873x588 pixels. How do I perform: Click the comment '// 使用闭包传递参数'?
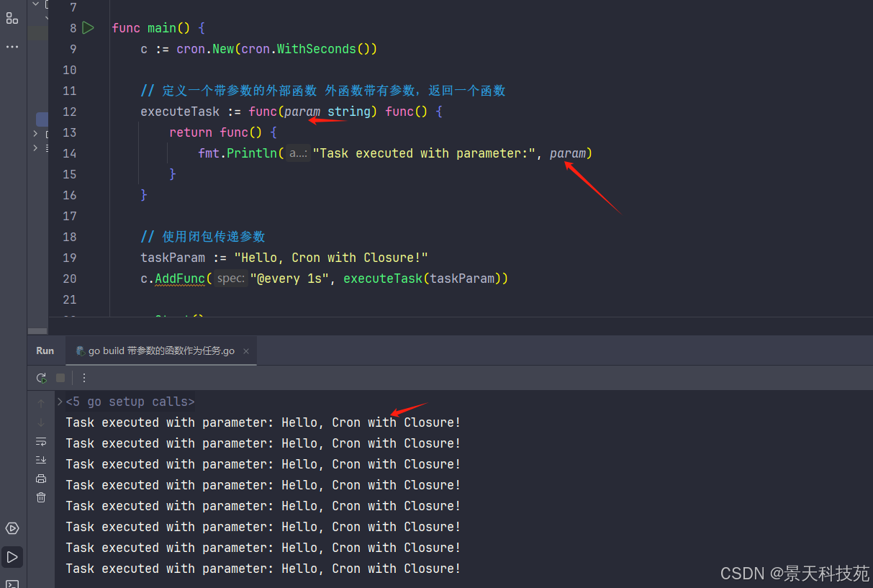click(x=203, y=237)
